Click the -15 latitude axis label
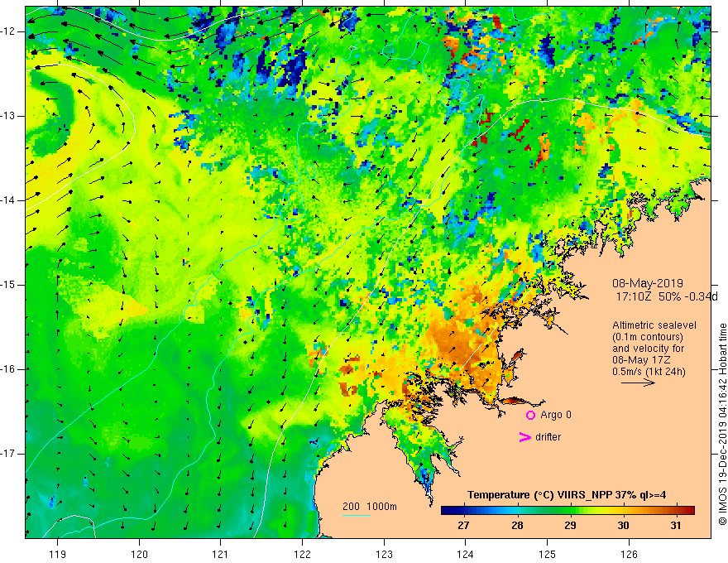This screenshot has width=728, height=563. (9, 284)
